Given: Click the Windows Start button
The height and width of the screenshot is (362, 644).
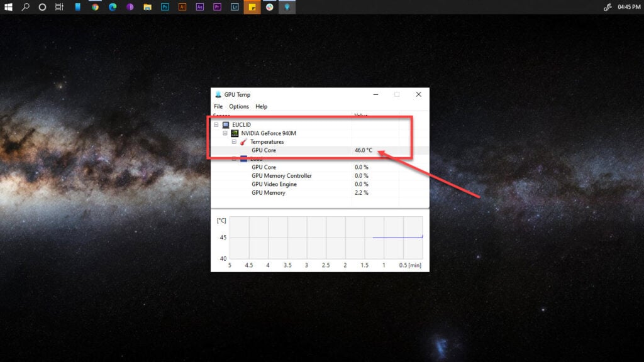Looking at the screenshot, I should point(8,7).
